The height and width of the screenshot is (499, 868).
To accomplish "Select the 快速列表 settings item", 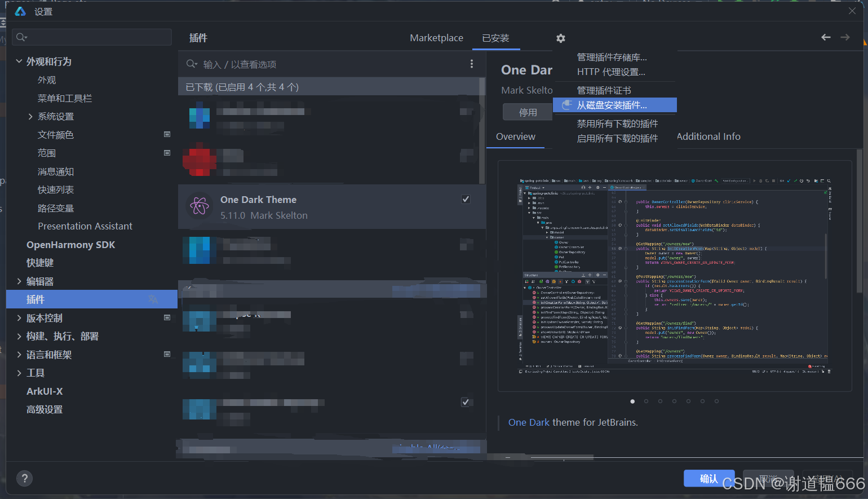I will click(x=55, y=189).
